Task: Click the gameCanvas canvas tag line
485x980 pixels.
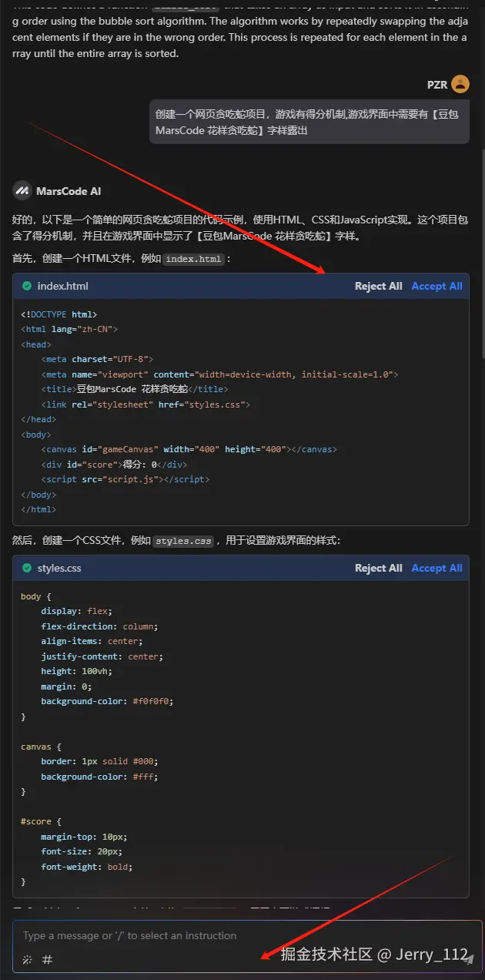Action: 189,449
